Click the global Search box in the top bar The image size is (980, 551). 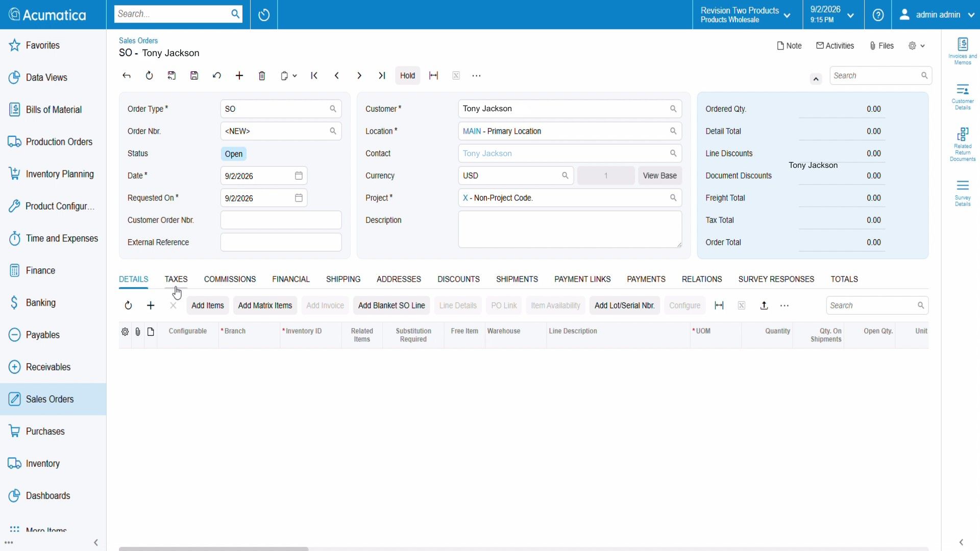click(x=178, y=14)
